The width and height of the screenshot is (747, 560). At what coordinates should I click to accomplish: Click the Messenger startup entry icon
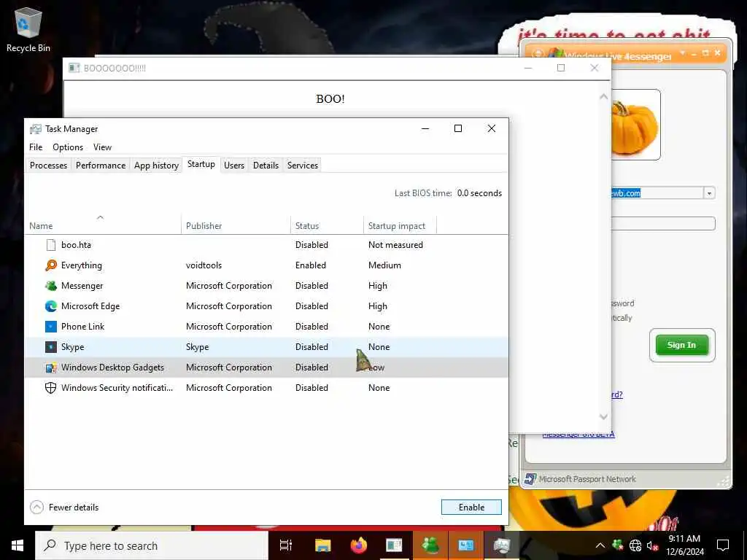[x=51, y=286]
